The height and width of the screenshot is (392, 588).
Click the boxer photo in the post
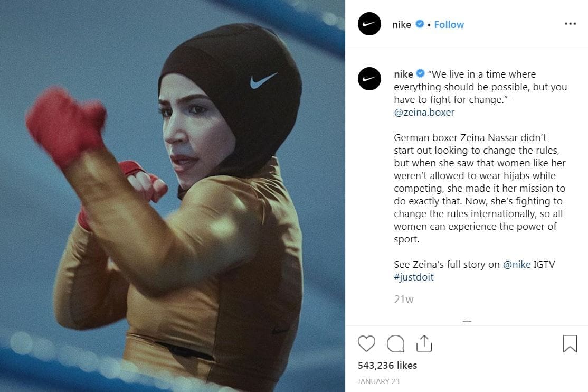click(x=173, y=196)
